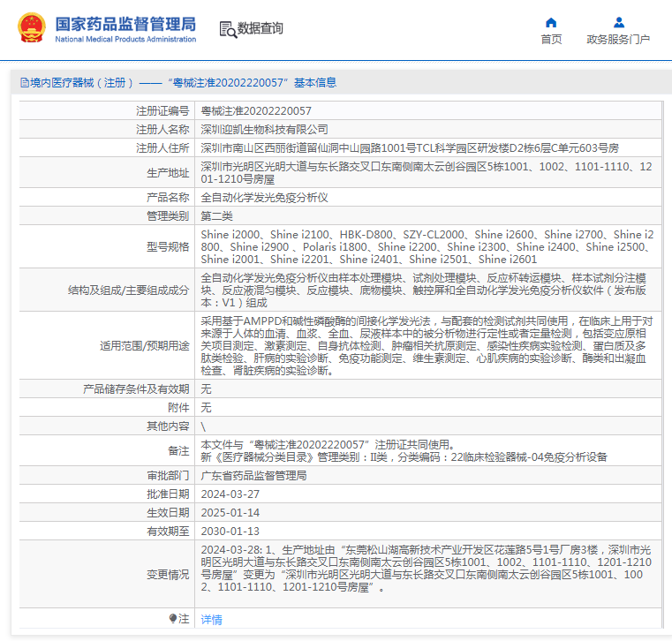Click the 适用范围/预期用途 row label

(145, 345)
